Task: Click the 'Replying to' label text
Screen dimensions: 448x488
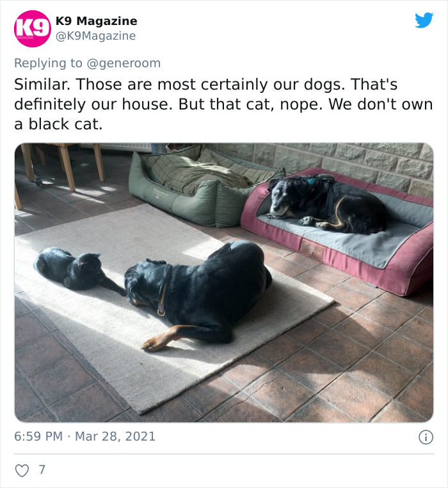Action: [x=48, y=63]
